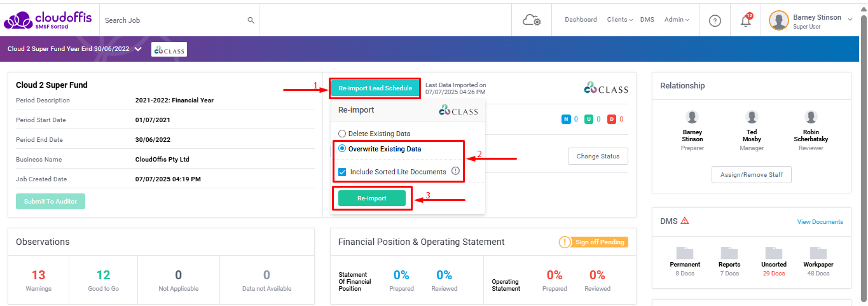Screen dimensions: 868x306
Task: Open the cloud settings icon
Action: point(532,20)
